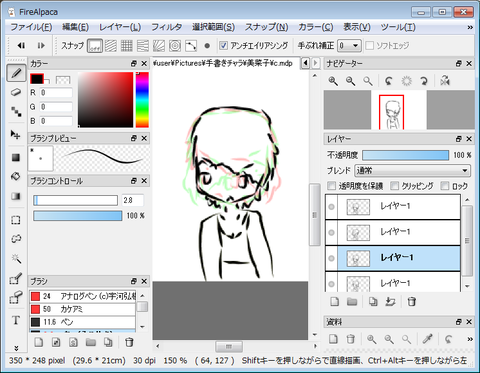The width and height of the screenshot is (480, 373).
Task: Open the Blend mode dropdown
Action: [x=412, y=171]
